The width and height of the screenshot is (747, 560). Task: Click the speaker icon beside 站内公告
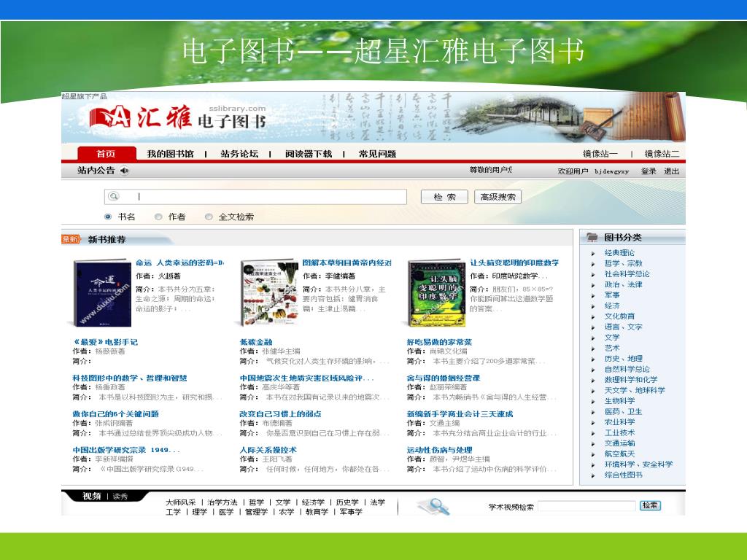point(124,171)
